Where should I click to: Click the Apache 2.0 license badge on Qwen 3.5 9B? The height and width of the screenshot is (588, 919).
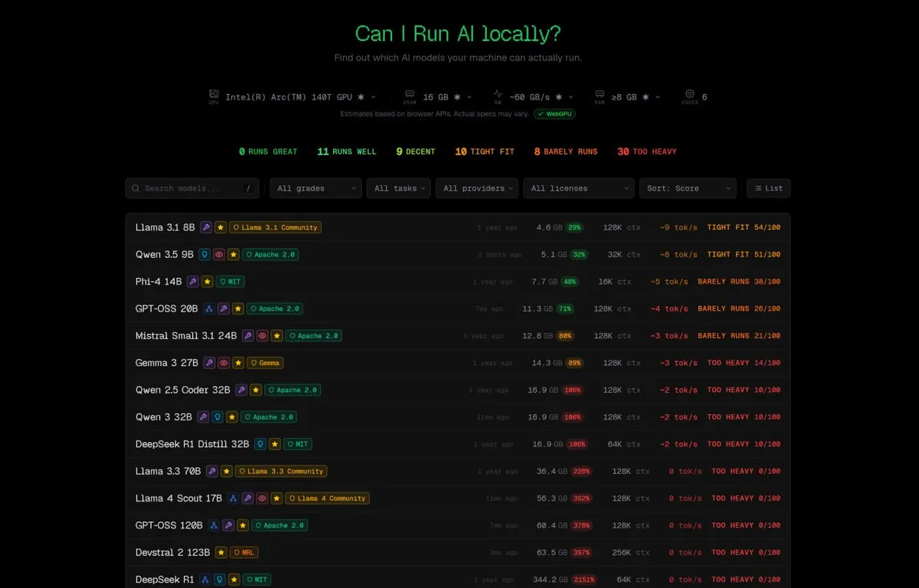coord(270,254)
